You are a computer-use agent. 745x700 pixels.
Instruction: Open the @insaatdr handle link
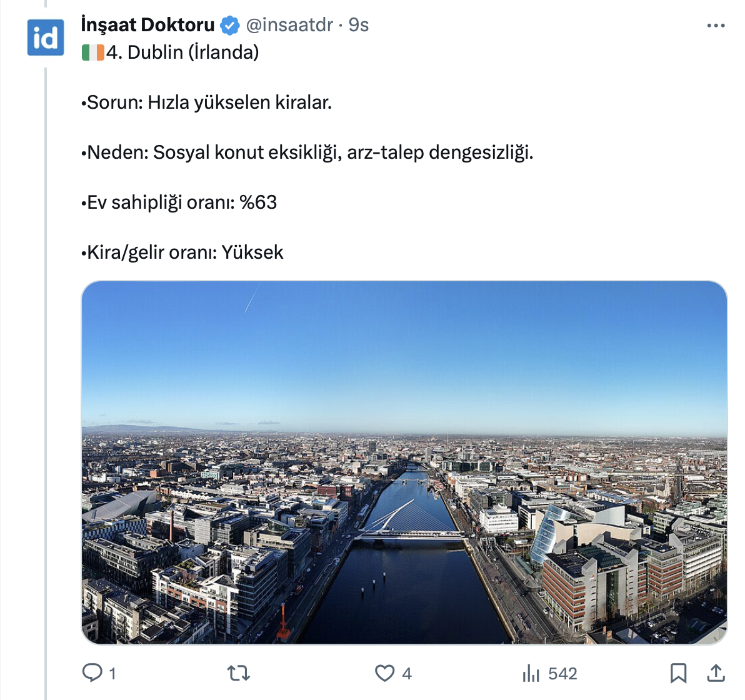289,25
